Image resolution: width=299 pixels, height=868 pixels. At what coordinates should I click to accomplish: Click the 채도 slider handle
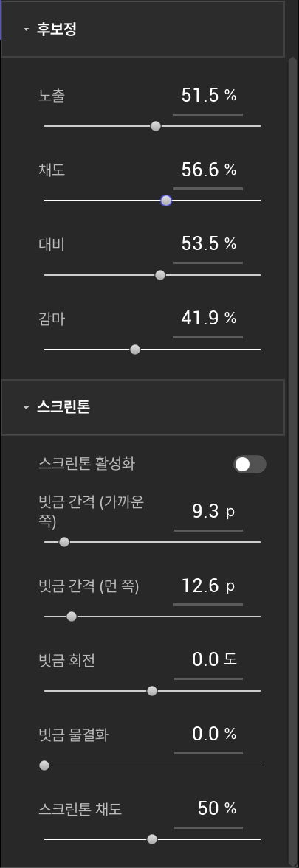(166, 201)
